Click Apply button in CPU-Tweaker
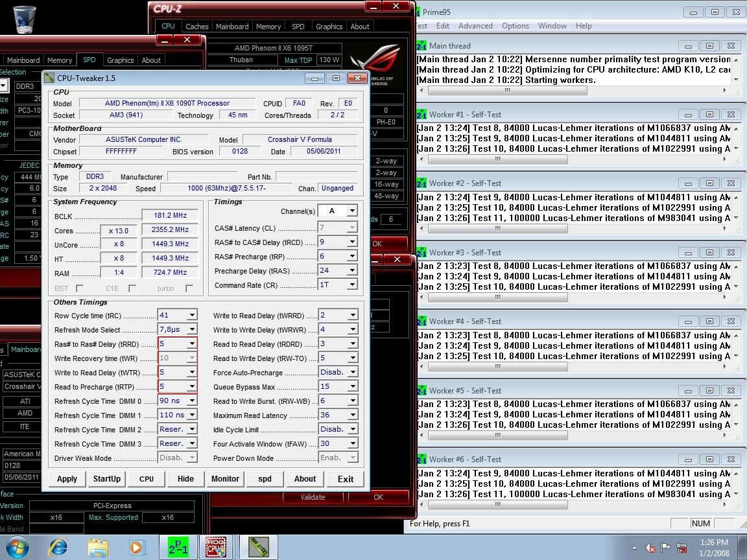 tap(67, 479)
